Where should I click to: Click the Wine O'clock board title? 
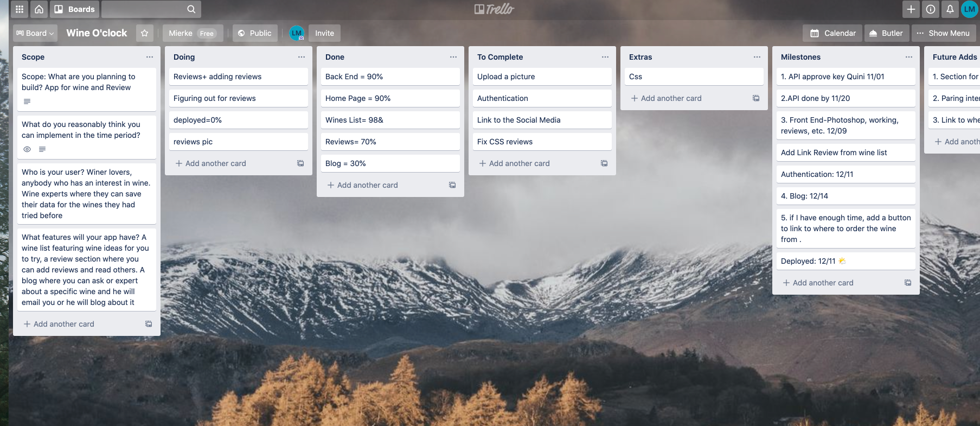coord(97,33)
